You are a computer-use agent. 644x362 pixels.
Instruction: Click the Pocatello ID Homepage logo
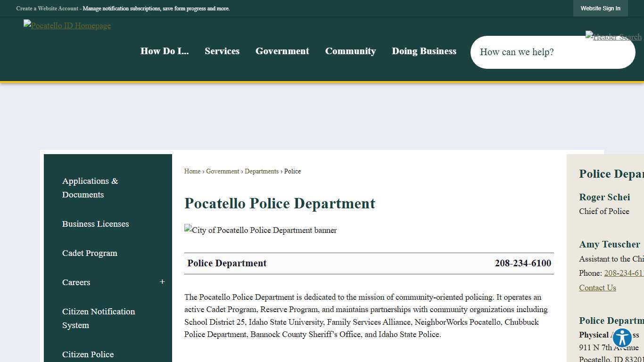pos(66,25)
